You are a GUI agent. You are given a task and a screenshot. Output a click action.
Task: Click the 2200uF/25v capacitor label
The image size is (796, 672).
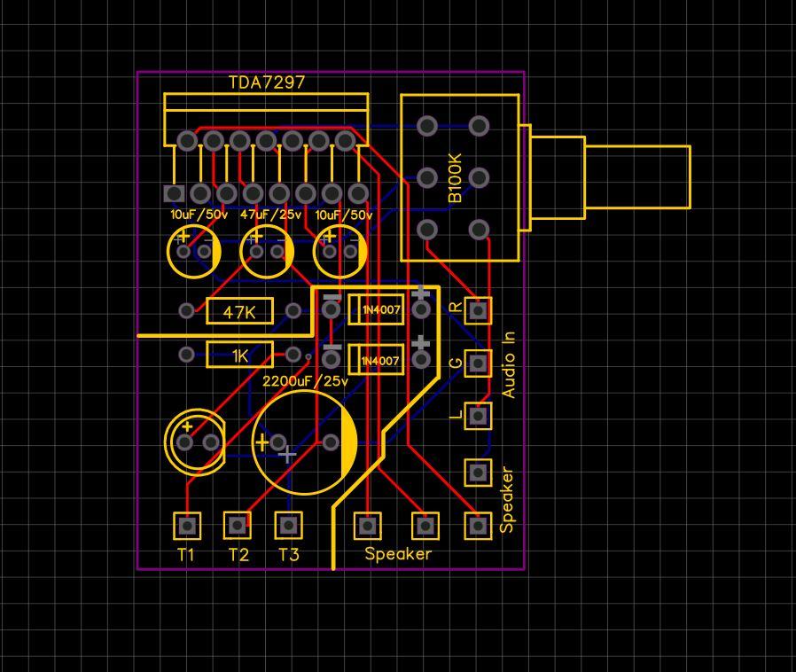point(305,380)
